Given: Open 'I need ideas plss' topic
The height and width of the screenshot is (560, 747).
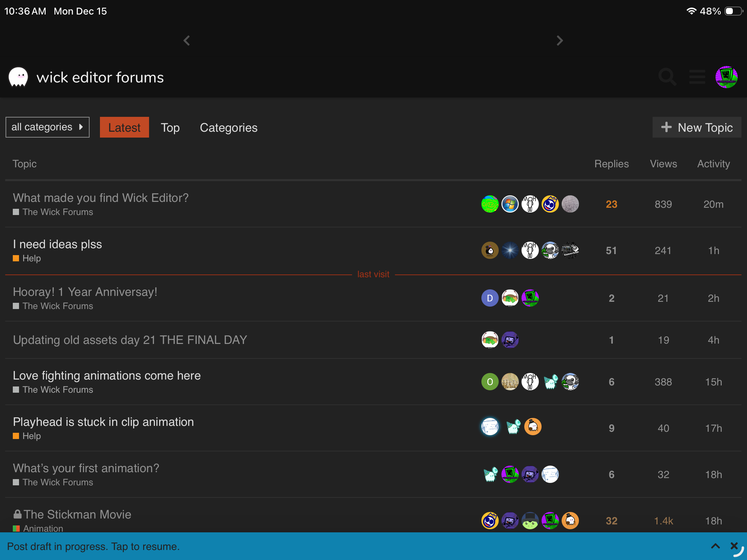Looking at the screenshot, I should [57, 244].
